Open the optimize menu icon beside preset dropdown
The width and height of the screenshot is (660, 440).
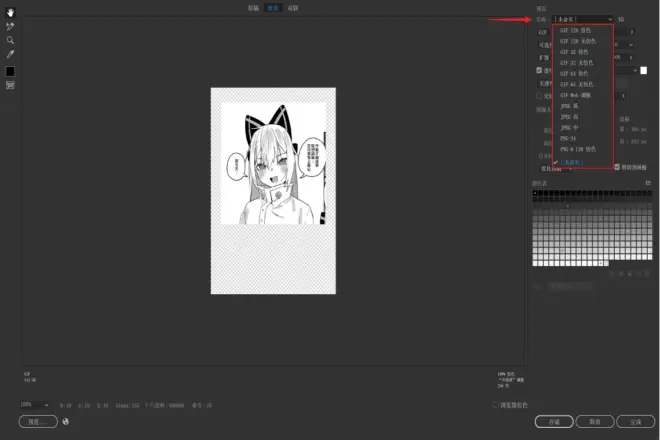click(621, 19)
